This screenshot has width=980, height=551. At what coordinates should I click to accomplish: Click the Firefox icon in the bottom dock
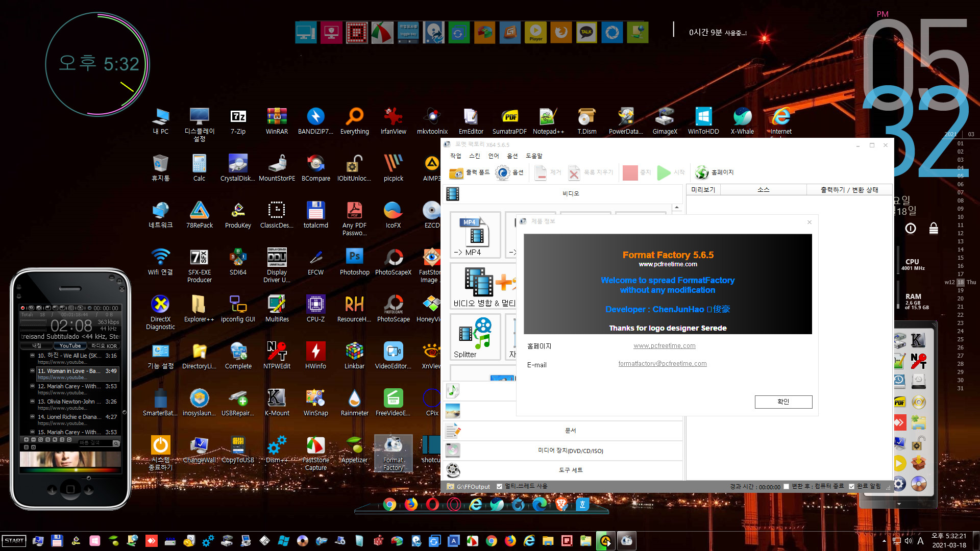pos(411,505)
